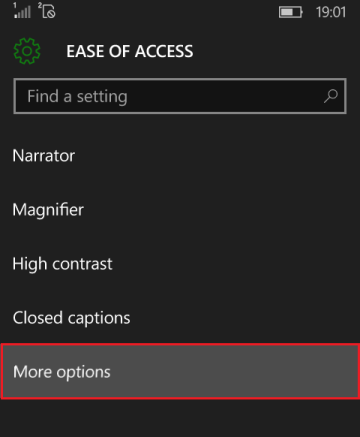The width and height of the screenshot is (360, 437).
Task: Tap the SIM 1 signal strength icon
Action: (x=22, y=11)
